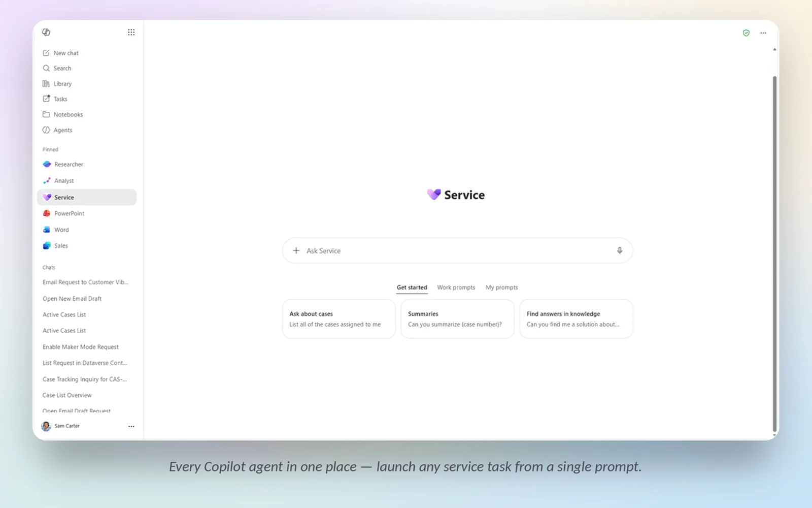Click the Word app icon
The height and width of the screenshot is (508, 812).
point(47,230)
